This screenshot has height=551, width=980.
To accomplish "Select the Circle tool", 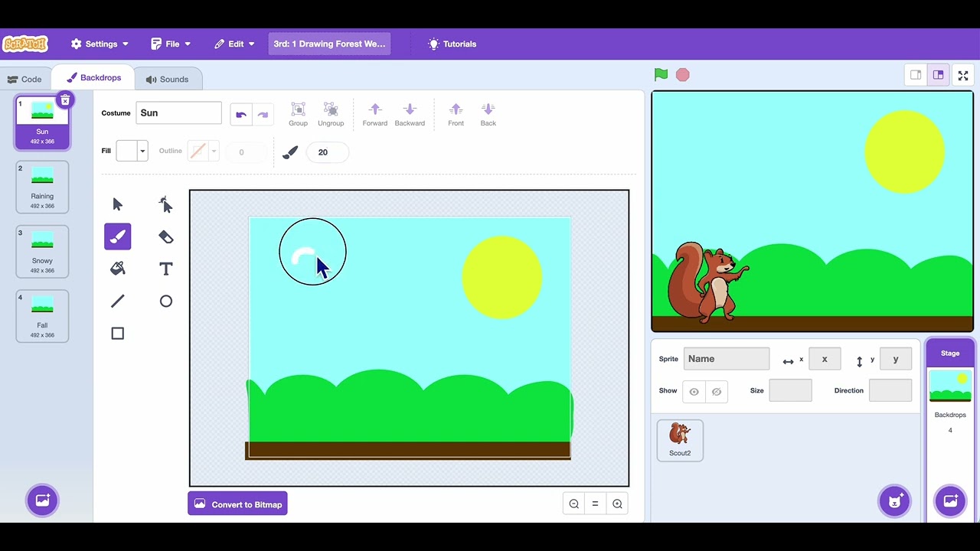I will click(165, 301).
